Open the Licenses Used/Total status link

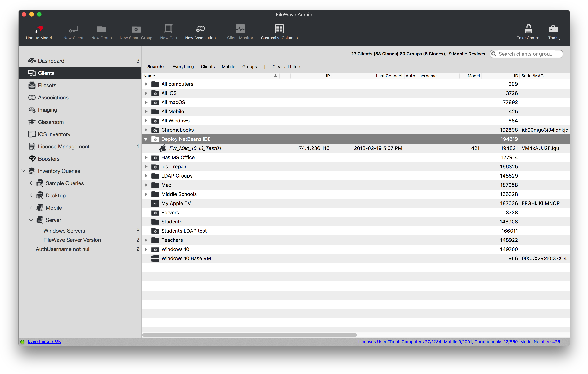point(459,342)
